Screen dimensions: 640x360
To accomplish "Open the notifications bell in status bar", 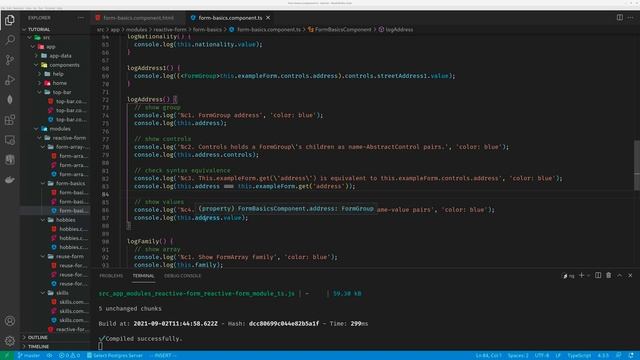I will point(631,356).
